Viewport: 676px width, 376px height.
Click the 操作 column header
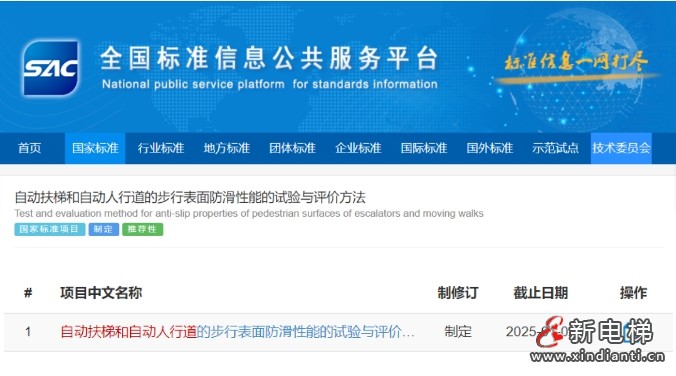click(633, 293)
